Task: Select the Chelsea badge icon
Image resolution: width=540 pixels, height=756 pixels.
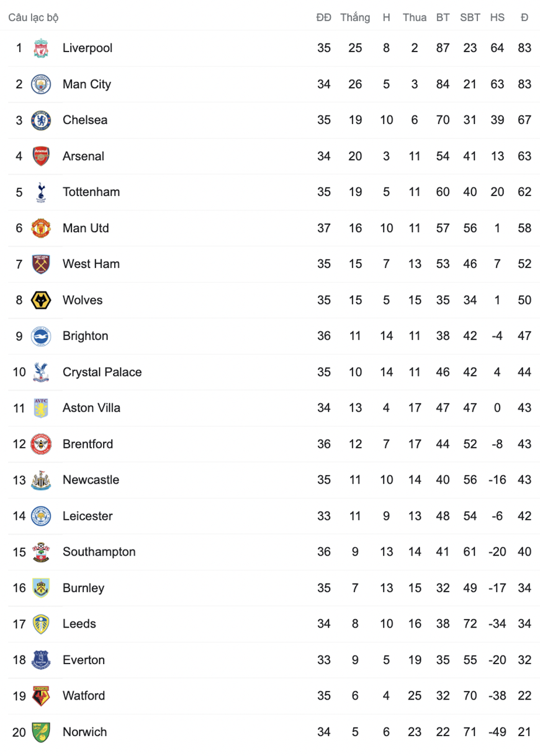Action: (x=41, y=120)
